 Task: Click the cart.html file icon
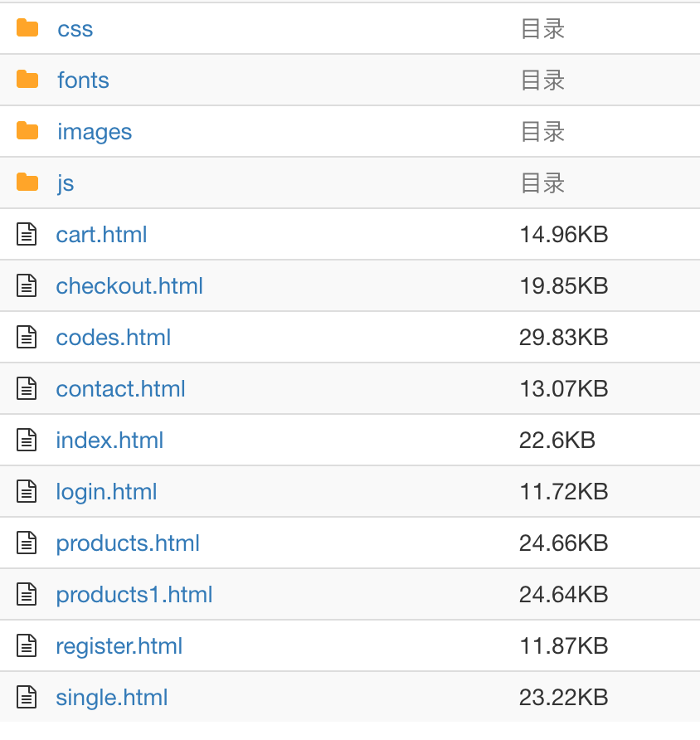(x=27, y=235)
